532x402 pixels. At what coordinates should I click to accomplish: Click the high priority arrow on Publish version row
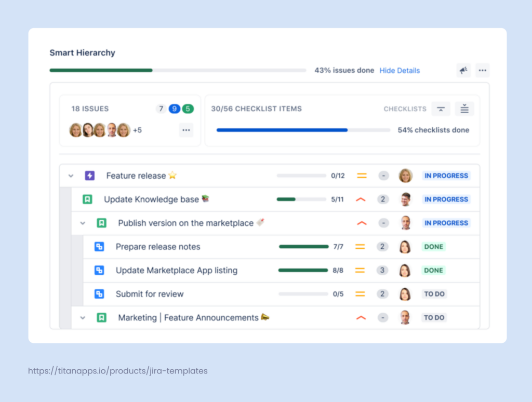tap(361, 223)
